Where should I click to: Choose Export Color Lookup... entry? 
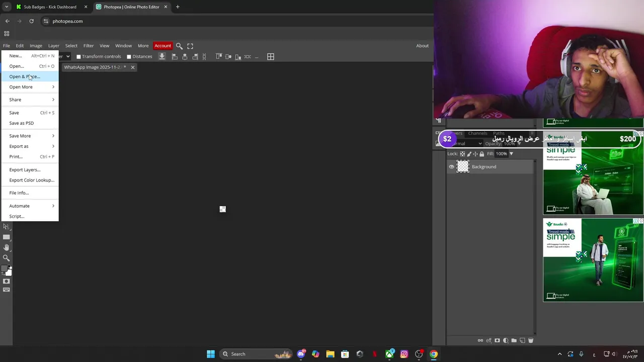30,180
